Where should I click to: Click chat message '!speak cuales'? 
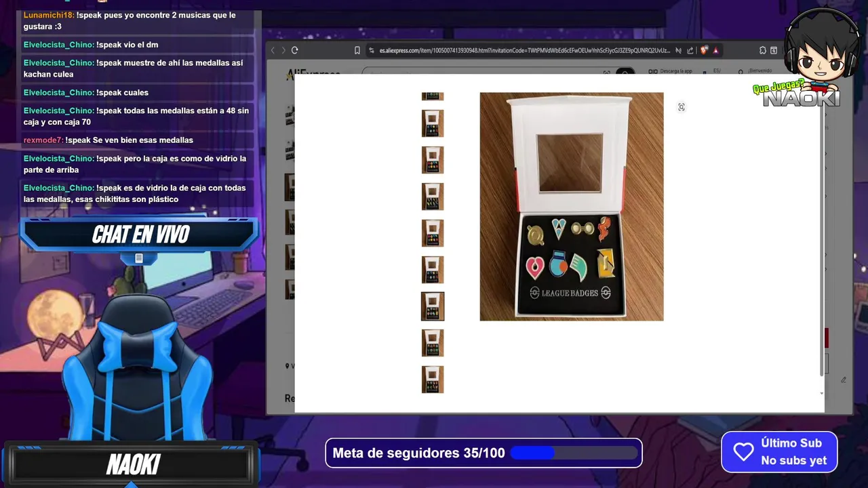tap(122, 93)
